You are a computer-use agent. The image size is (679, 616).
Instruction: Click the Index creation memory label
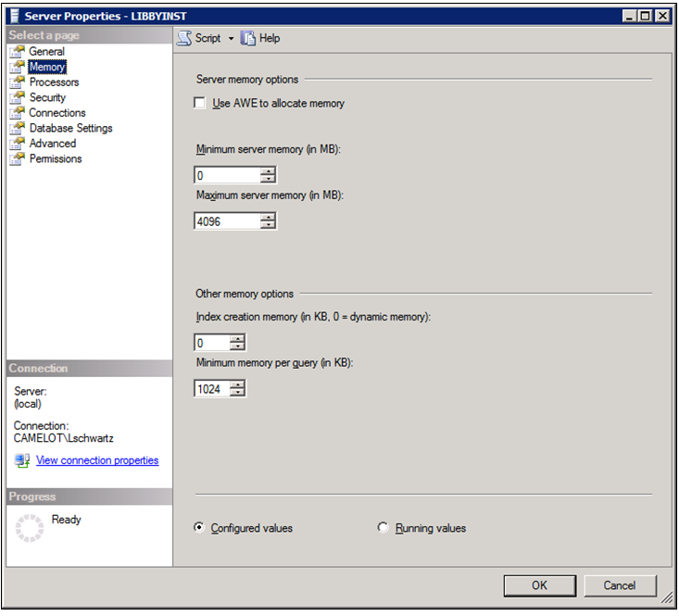click(313, 317)
